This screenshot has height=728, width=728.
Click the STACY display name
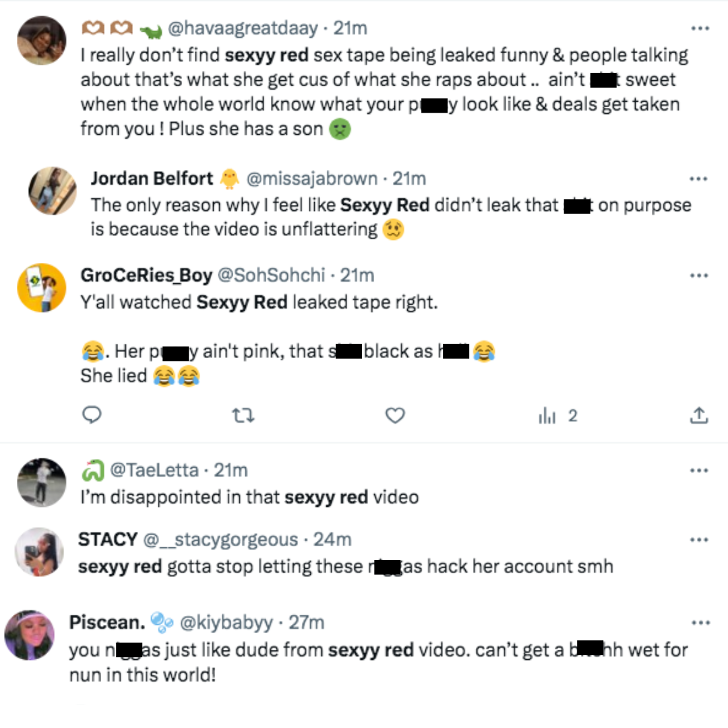pyautogui.click(x=107, y=540)
